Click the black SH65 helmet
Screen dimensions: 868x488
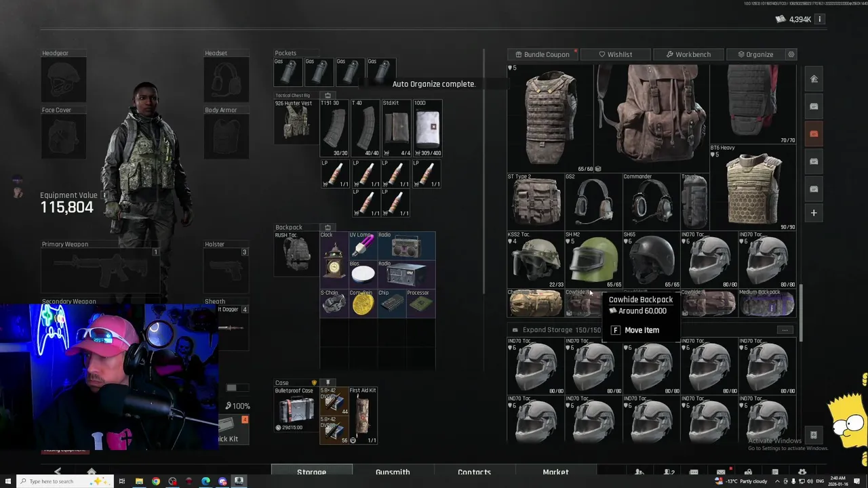pos(651,260)
